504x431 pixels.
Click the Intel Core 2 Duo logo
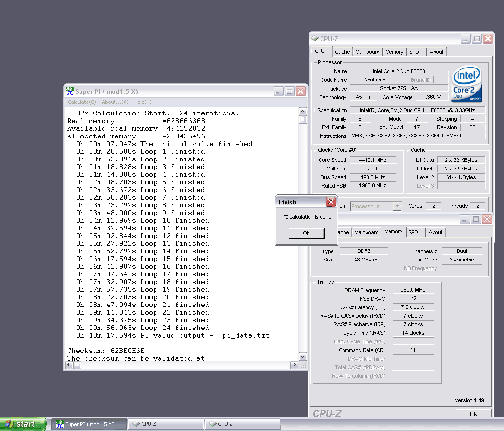[467, 84]
